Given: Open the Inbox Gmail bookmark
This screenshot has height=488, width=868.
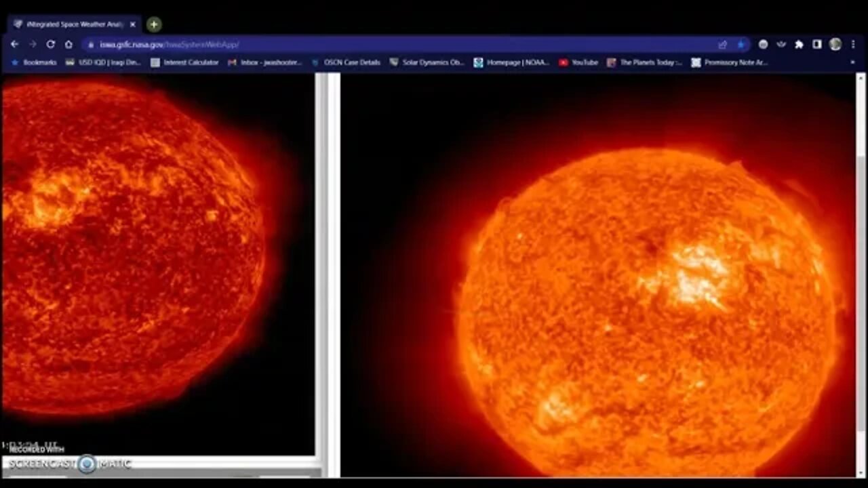Looking at the screenshot, I should [x=264, y=62].
